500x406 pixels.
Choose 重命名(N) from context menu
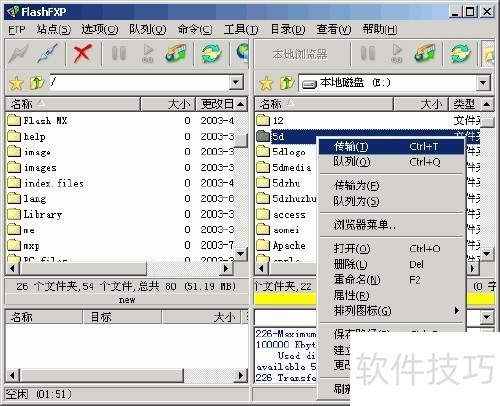[391, 279]
